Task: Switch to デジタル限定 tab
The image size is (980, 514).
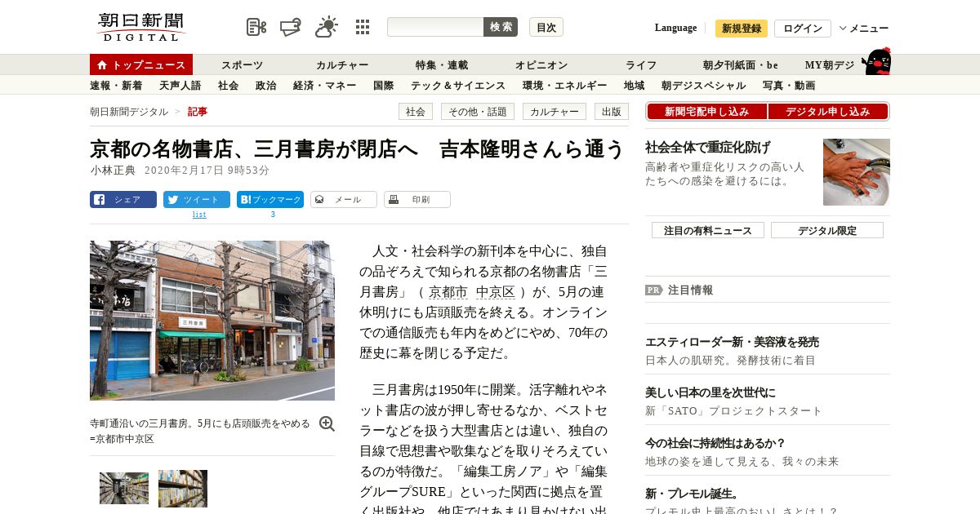Action: click(827, 230)
